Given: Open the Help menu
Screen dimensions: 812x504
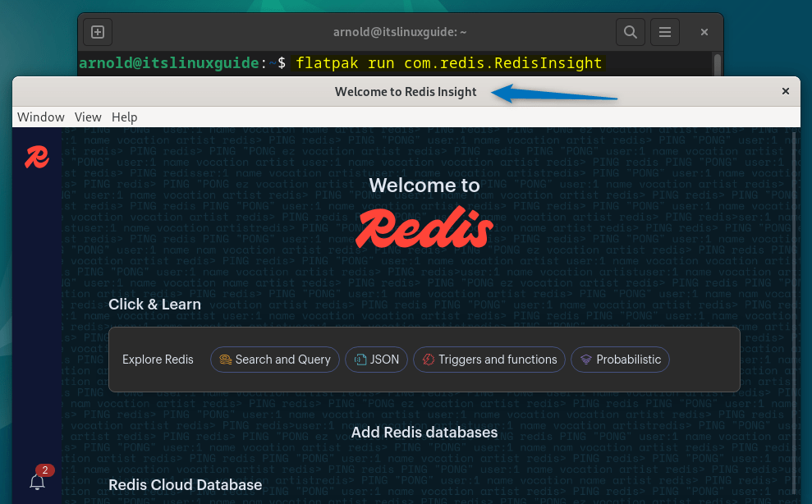Looking at the screenshot, I should click(x=125, y=117).
